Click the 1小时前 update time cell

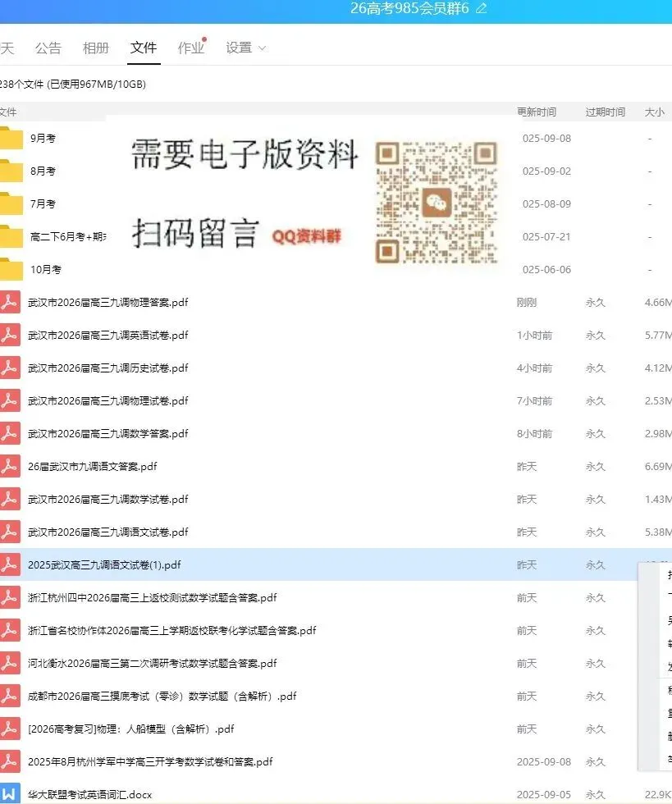tap(534, 336)
